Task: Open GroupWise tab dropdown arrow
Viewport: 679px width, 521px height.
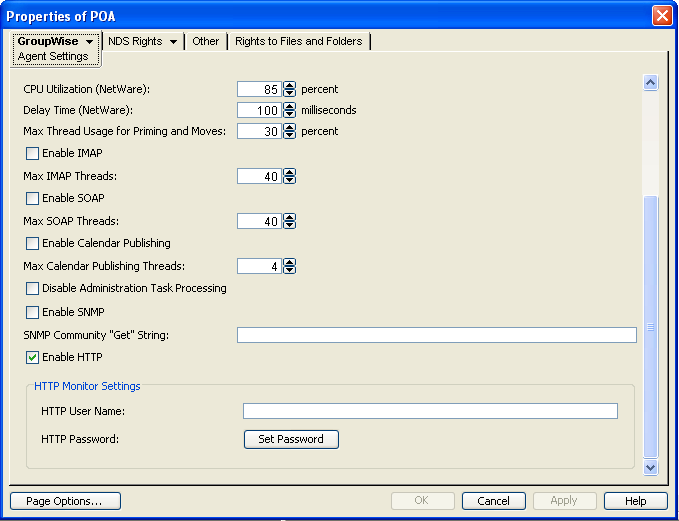Action: [x=90, y=42]
